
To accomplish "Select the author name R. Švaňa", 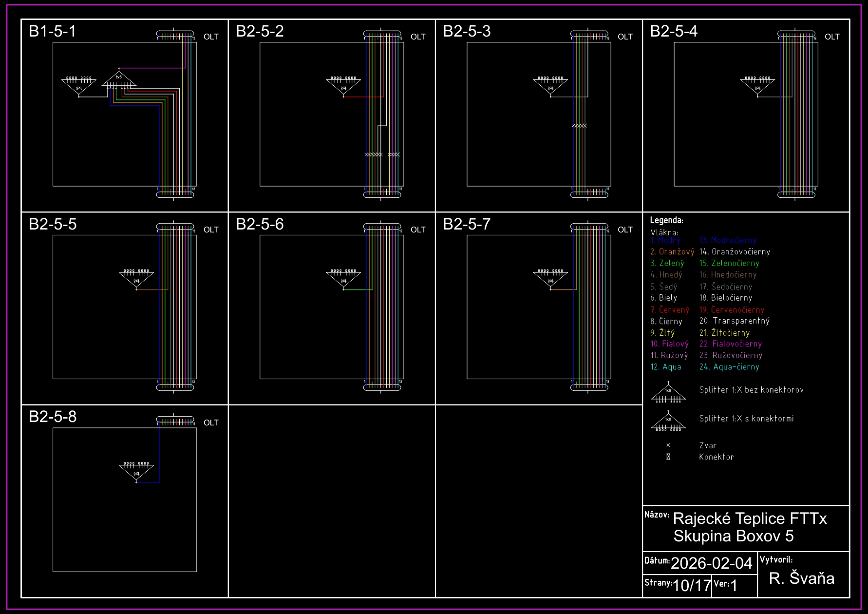I will pos(801,578).
